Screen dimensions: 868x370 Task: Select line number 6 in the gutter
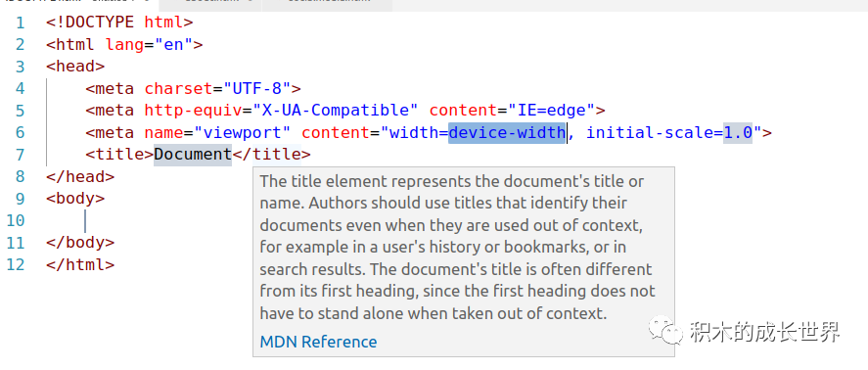click(x=20, y=133)
